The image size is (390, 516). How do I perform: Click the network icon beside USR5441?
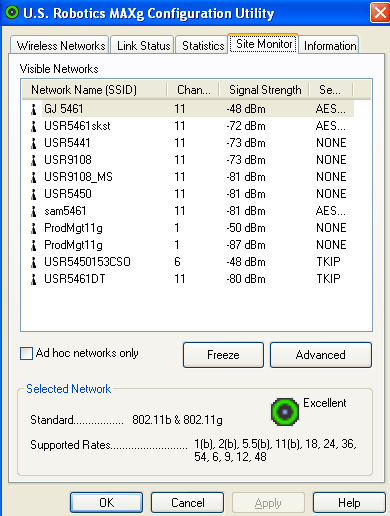pos(33,143)
